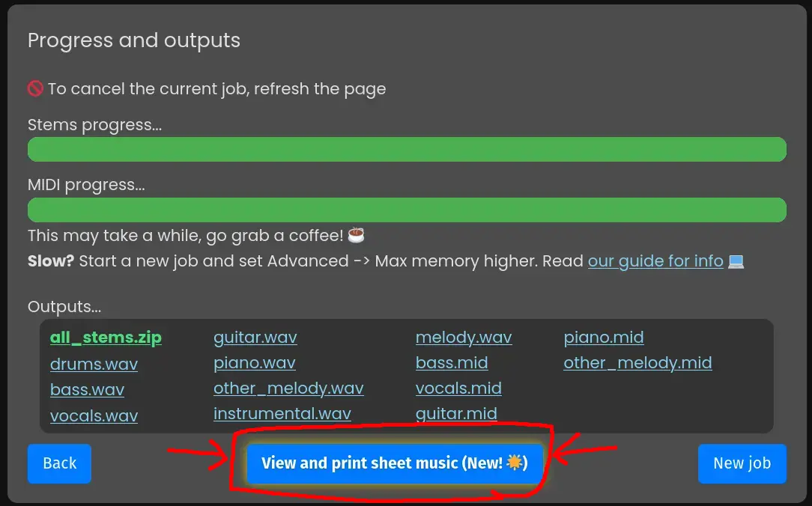This screenshot has height=506, width=812.
Task: Download melody.wav from outputs
Action: [x=463, y=338]
